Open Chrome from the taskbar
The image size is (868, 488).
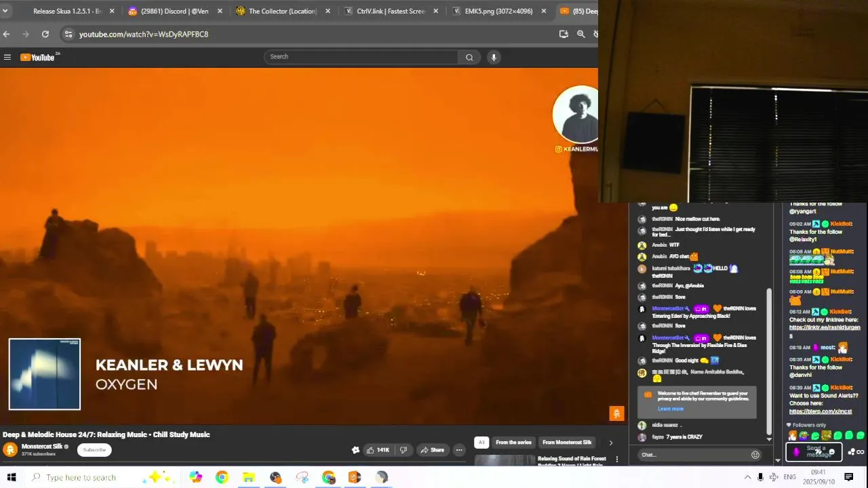pyautogui.click(x=222, y=477)
